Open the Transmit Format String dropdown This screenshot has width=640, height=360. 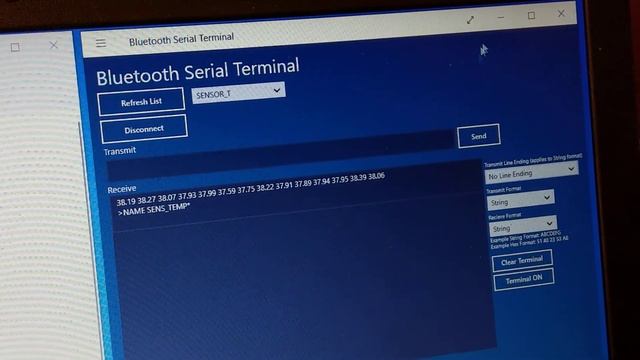coord(520,200)
